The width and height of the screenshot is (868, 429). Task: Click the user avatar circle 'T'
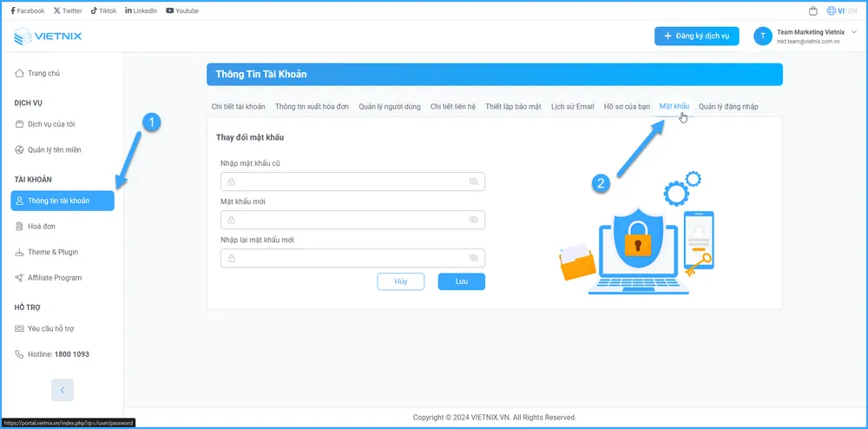point(763,36)
